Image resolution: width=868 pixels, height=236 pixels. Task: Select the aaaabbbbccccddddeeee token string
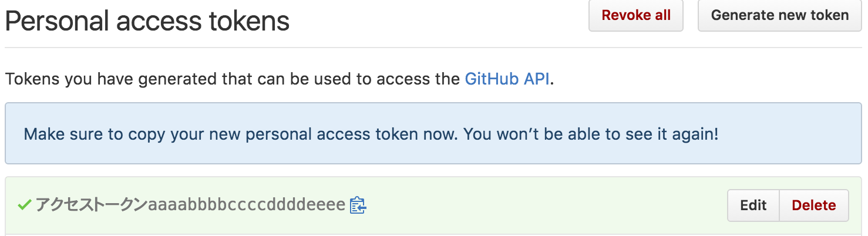[247, 205]
